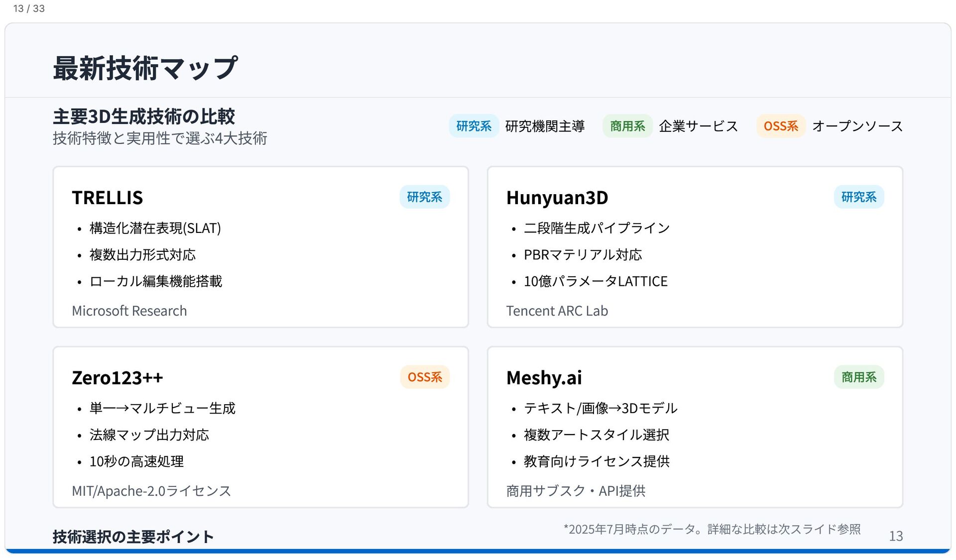Screen dimensions: 956x560
Task: Click the bullet 教育向けライセンス提供
Action: click(x=597, y=461)
